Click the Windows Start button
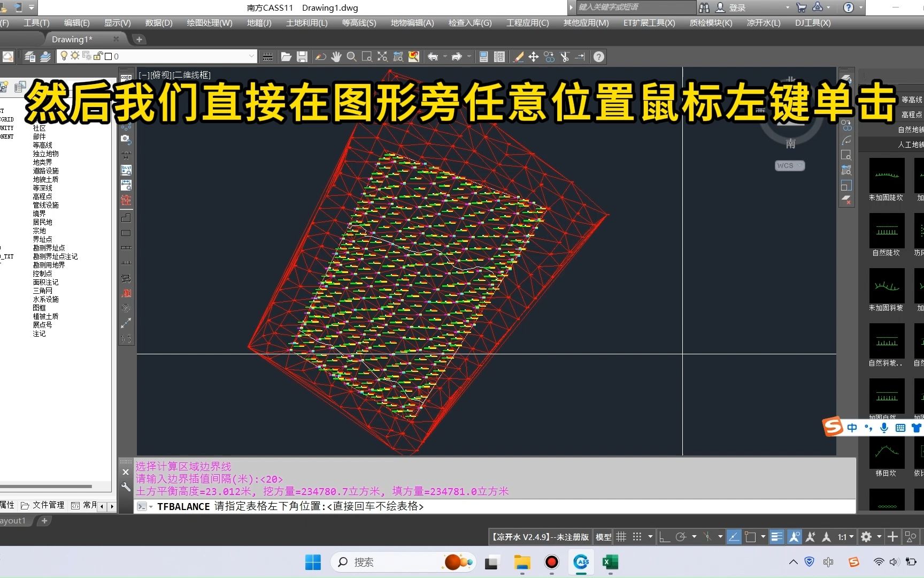 [x=313, y=562]
